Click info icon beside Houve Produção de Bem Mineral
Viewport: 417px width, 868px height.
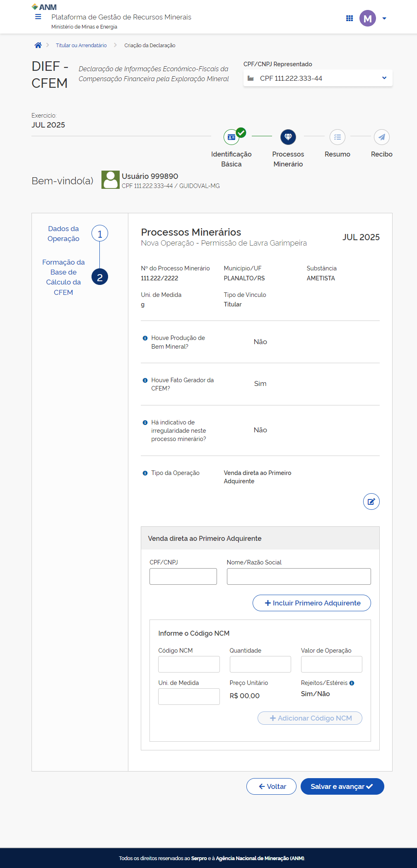click(x=145, y=338)
